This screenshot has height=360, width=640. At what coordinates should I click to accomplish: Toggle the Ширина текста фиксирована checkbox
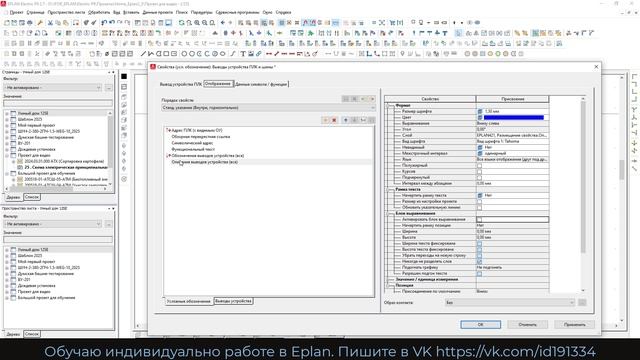pyautogui.click(x=480, y=244)
